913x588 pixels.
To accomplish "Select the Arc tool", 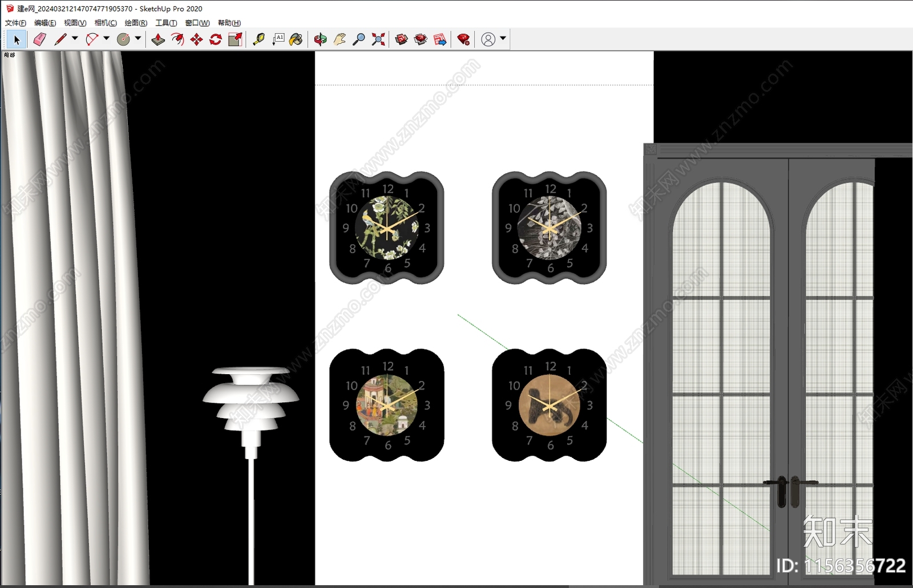I will pyautogui.click(x=92, y=39).
